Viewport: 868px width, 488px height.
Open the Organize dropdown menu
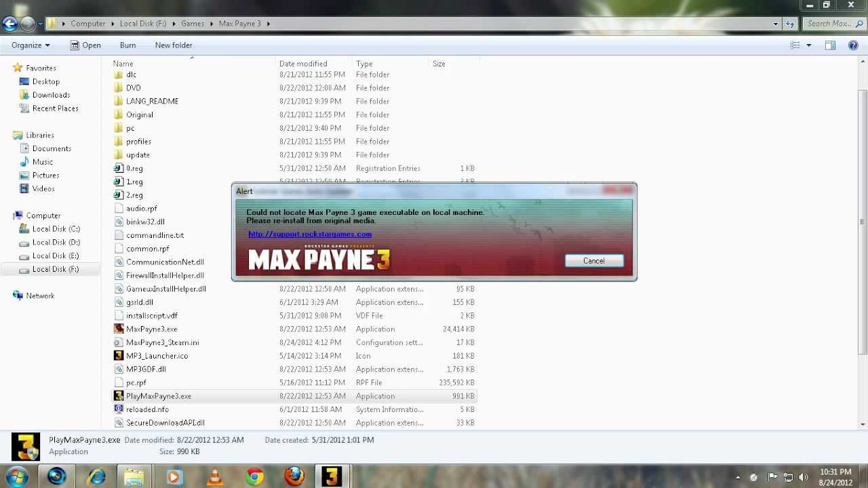coord(31,45)
